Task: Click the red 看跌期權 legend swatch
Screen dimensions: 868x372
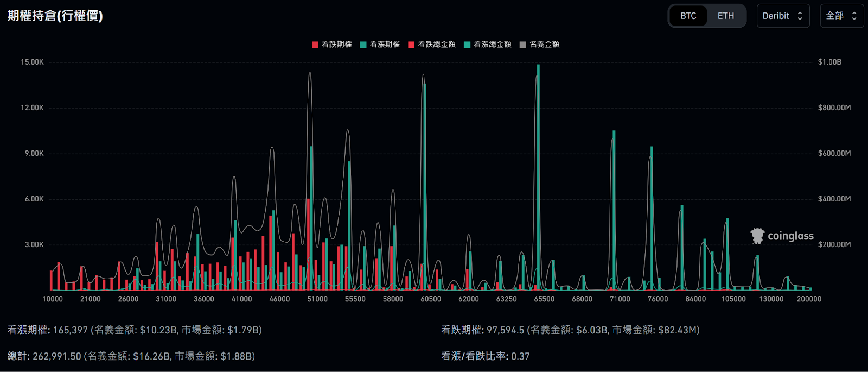Action: (315, 45)
